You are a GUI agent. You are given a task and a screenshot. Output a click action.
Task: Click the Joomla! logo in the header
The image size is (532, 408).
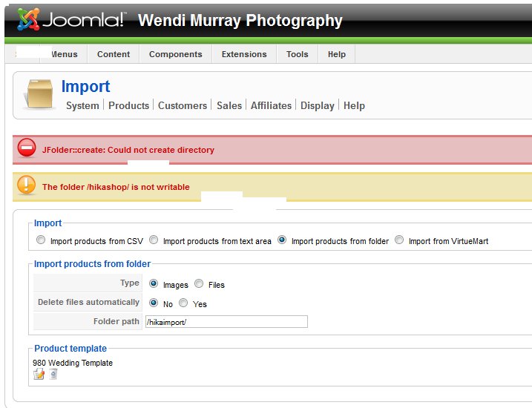[70, 19]
